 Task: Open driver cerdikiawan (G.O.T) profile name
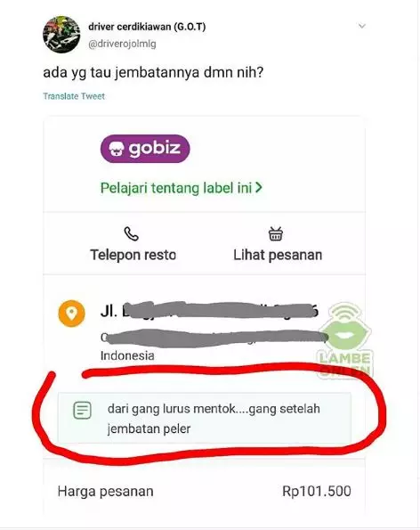[x=147, y=27]
